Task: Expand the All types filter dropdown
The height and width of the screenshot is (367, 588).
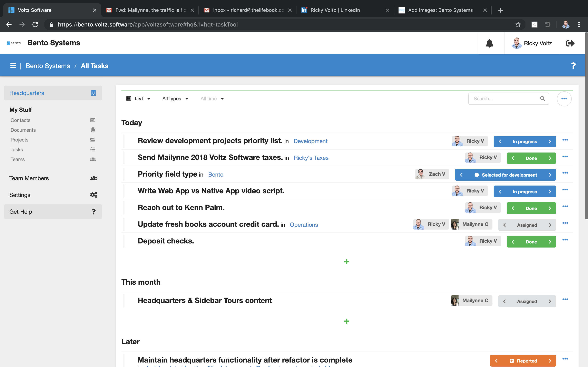Action: [x=175, y=98]
